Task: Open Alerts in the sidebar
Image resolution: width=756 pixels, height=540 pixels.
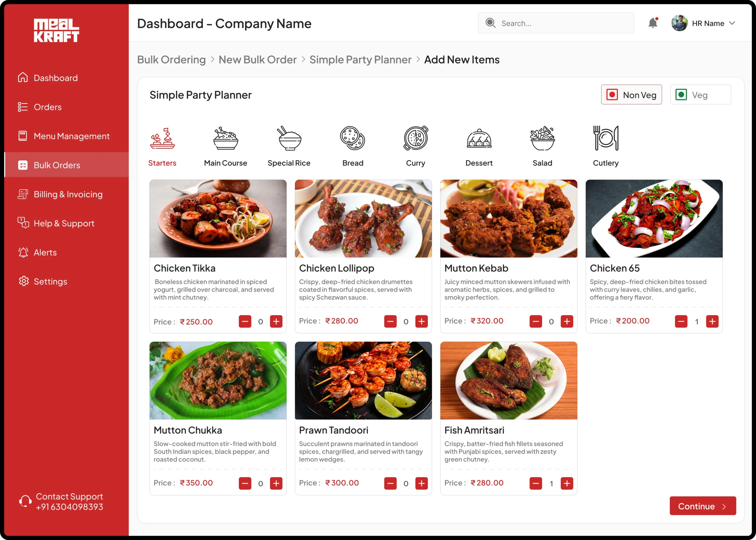Action: 66,252
